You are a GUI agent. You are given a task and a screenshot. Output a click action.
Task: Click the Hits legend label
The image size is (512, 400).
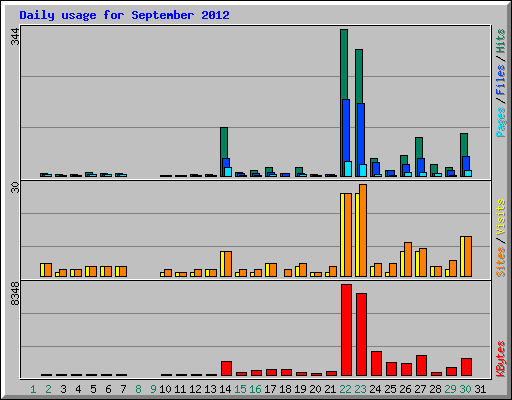[500, 41]
